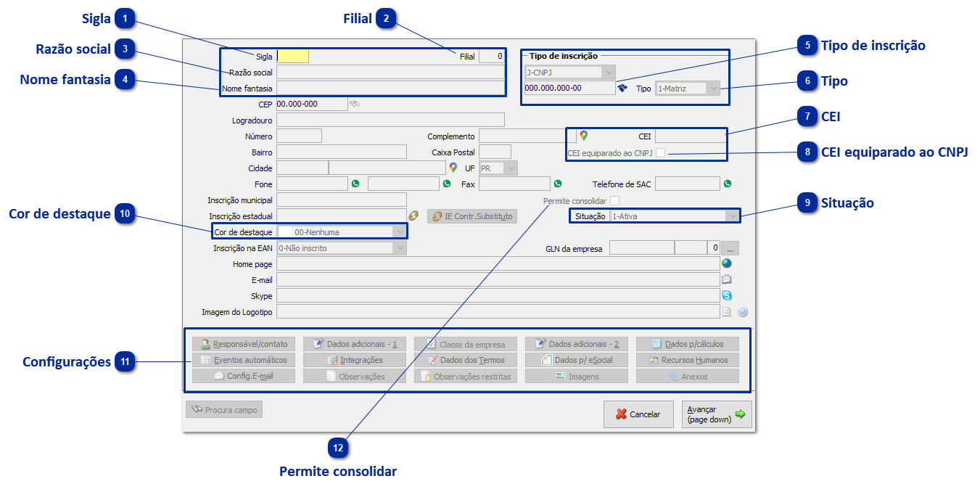980x492 pixels.
Task: Click the logo image file browse icon
Action: pos(727,312)
